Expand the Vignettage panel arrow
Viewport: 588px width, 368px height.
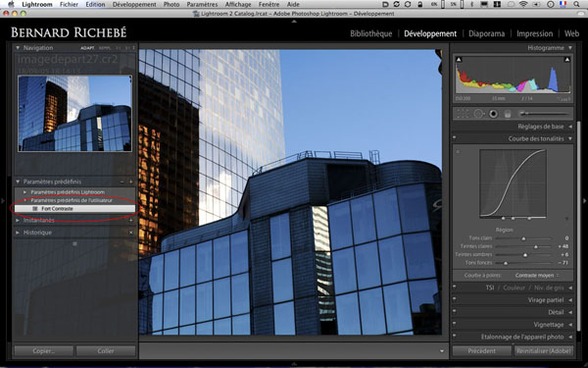point(570,325)
